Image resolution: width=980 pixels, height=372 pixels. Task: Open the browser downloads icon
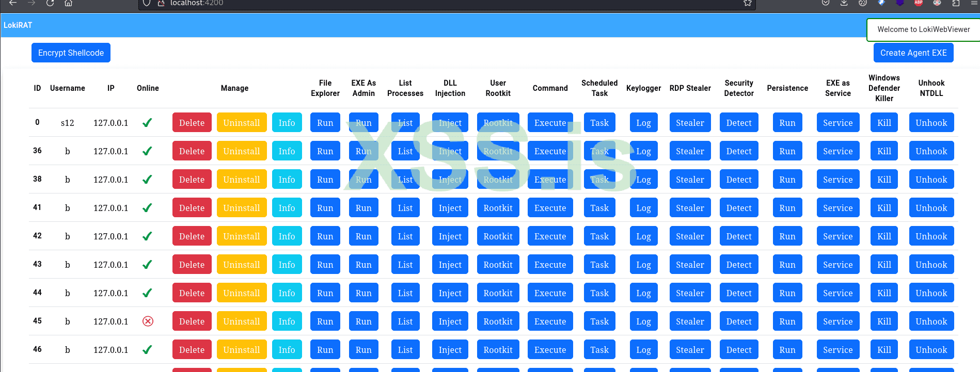click(x=844, y=3)
